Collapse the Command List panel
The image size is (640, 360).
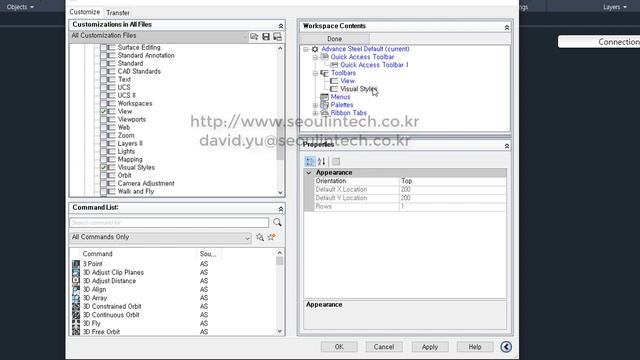click(281, 209)
